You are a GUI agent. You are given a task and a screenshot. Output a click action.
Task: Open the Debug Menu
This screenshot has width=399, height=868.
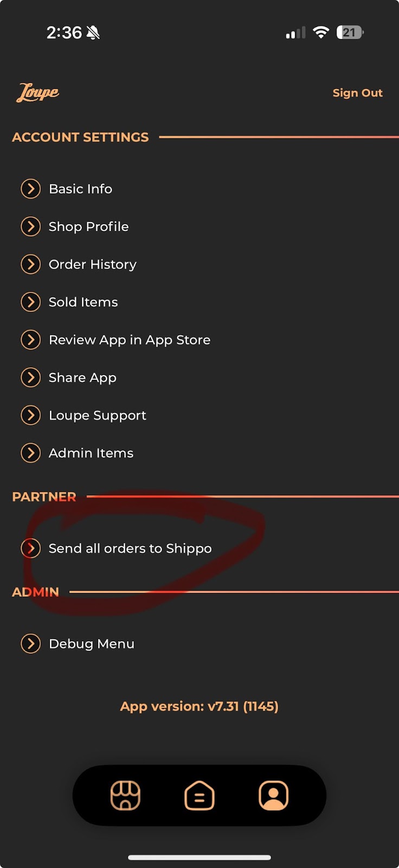91,644
